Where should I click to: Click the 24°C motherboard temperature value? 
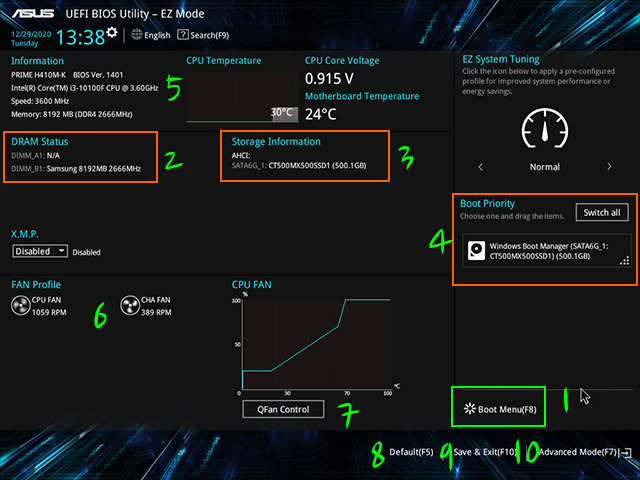[321, 114]
